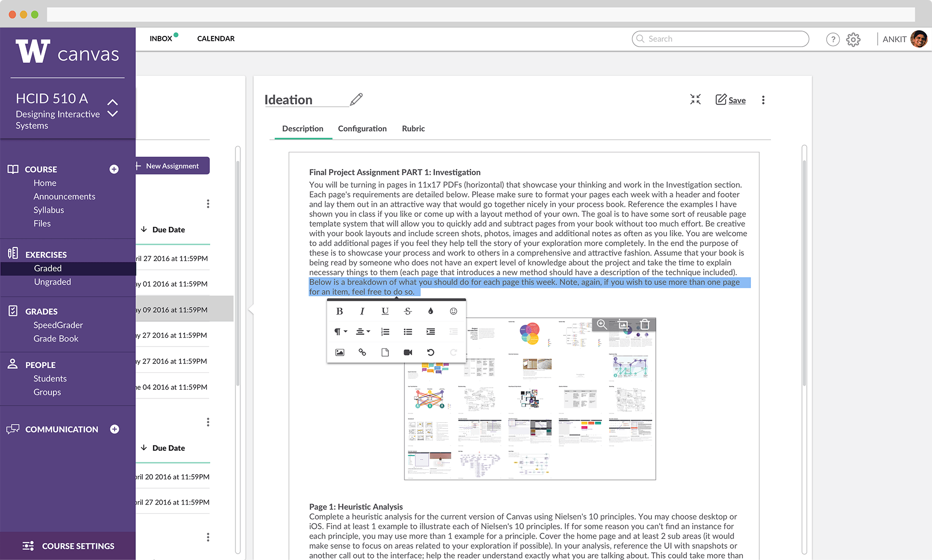Image resolution: width=932 pixels, height=560 pixels.
Task: Switch to the Configuration tab
Action: [x=362, y=129]
